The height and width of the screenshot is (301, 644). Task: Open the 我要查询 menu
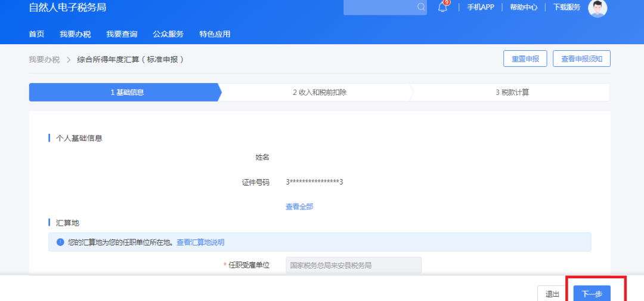click(122, 34)
